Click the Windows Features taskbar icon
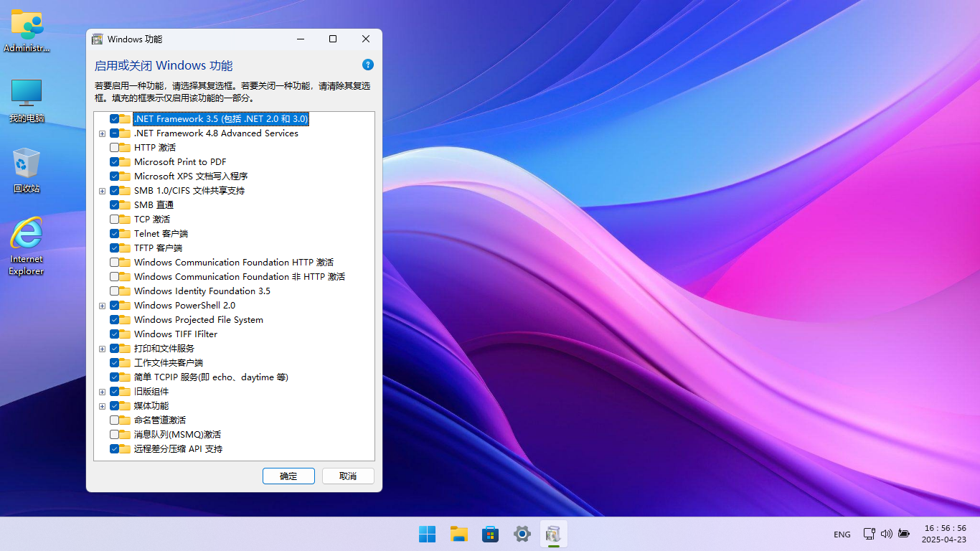 [553, 534]
